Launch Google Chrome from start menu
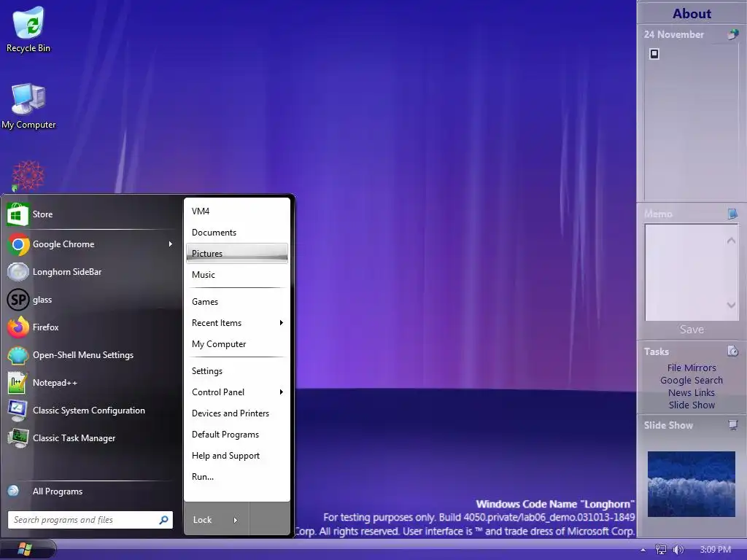Viewport: 747px width, 560px height. pos(91,244)
